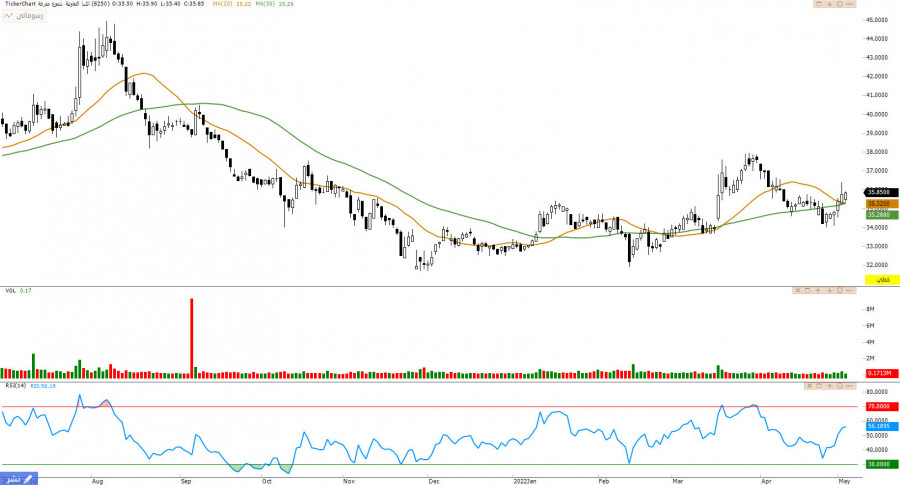Viewport: 900px width, 485px height.
Task: Maximize the main price chart pane
Action: 819,5
